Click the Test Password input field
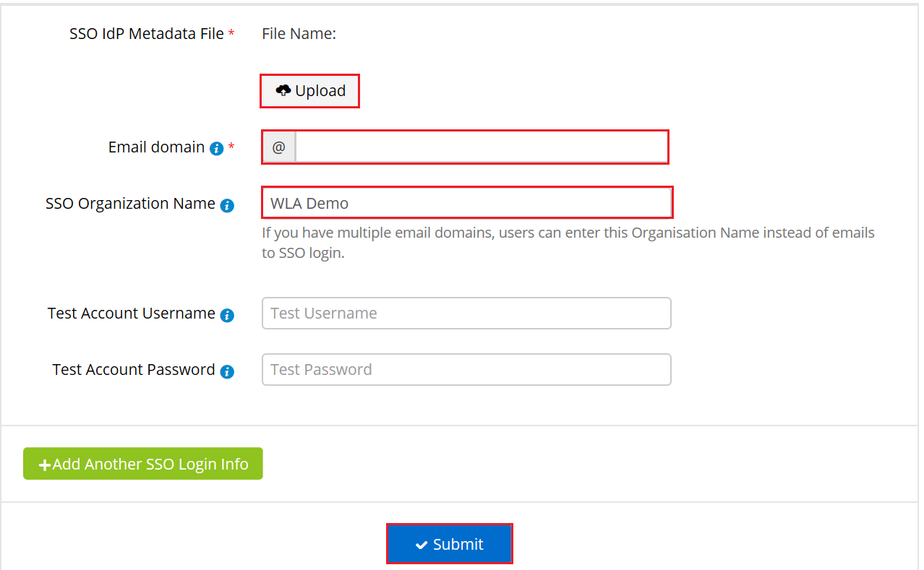This screenshot has width=924, height=570. [x=466, y=369]
